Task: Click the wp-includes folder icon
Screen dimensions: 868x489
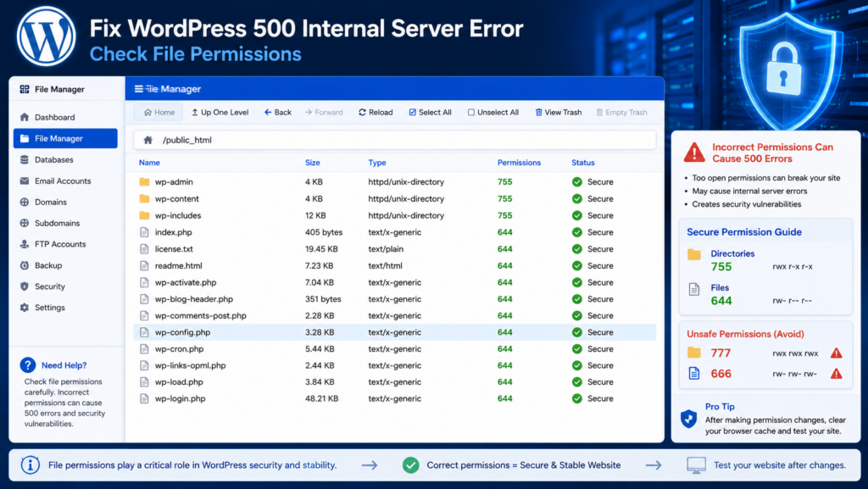Action: tap(144, 215)
